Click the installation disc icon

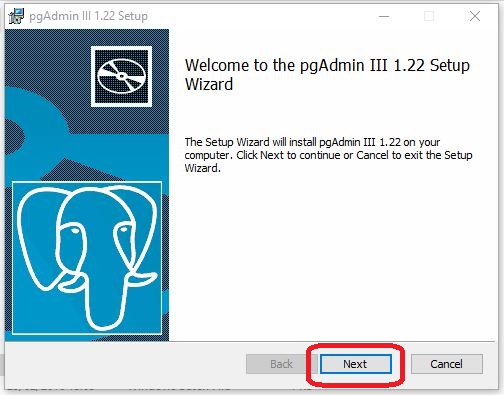[x=121, y=76]
